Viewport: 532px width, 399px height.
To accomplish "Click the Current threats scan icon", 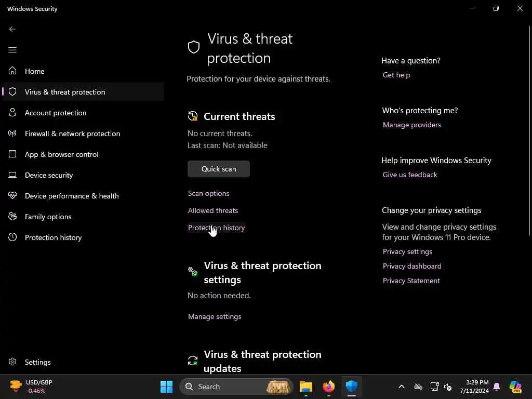I will click(193, 116).
